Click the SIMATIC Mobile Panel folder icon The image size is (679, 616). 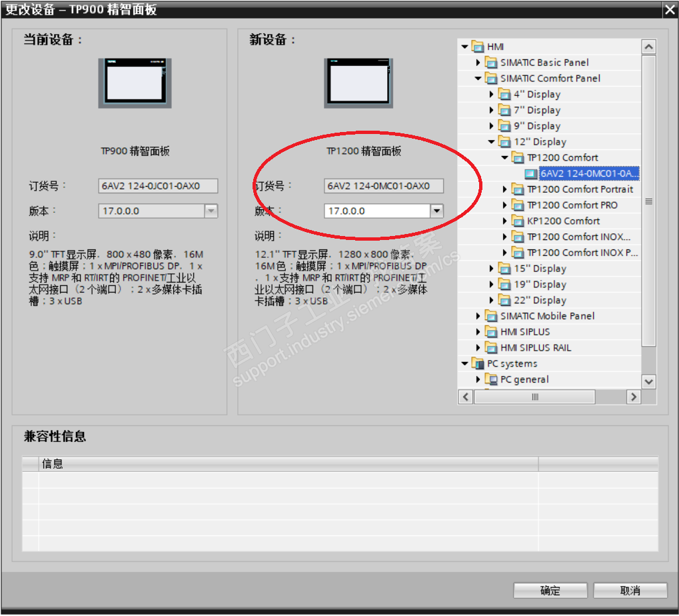(x=491, y=316)
